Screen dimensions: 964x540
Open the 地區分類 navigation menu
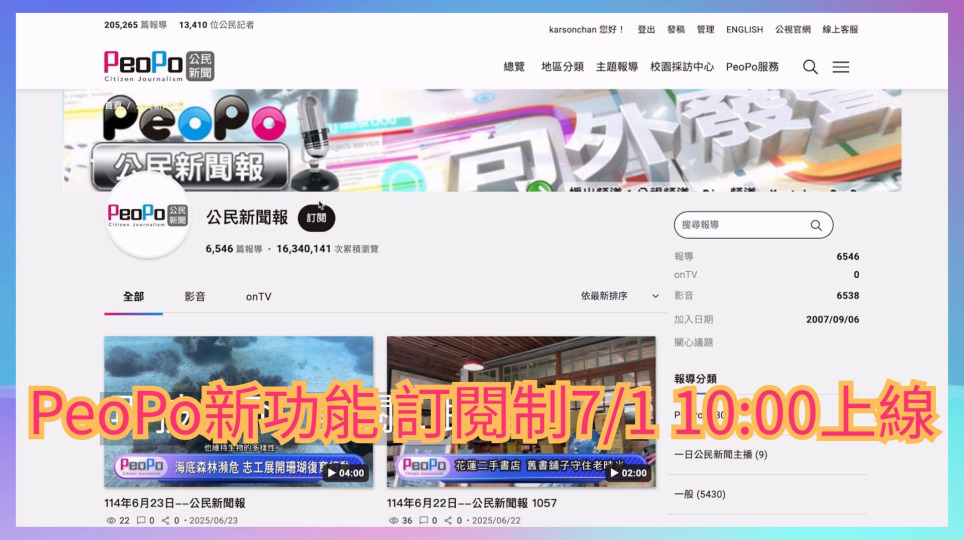[x=562, y=67]
